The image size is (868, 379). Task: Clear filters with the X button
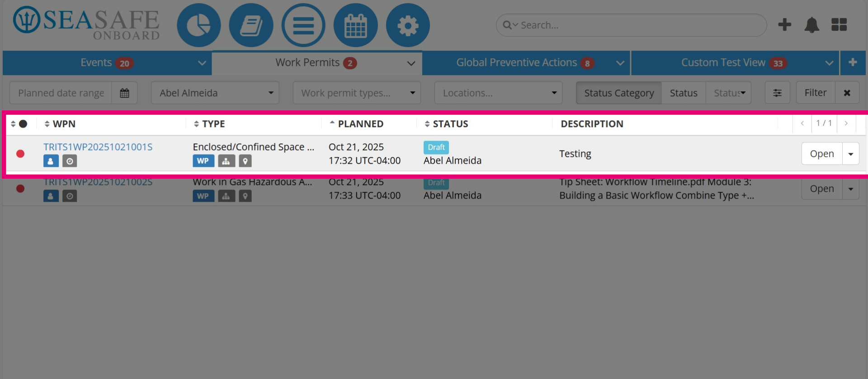tap(847, 93)
